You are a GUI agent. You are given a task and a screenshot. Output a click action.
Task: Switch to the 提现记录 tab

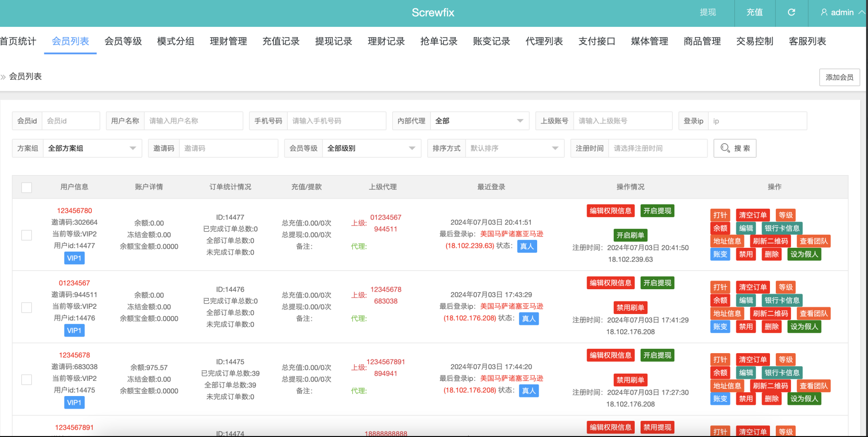pos(334,41)
